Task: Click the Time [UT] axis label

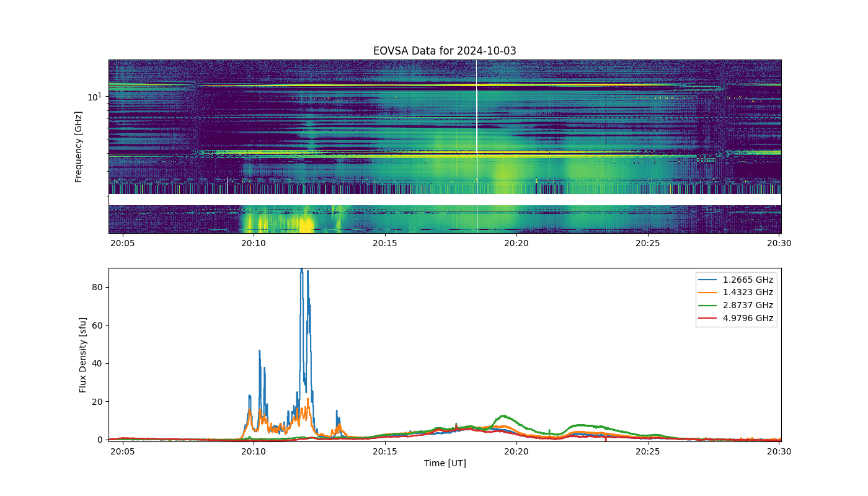Action: 445,463
